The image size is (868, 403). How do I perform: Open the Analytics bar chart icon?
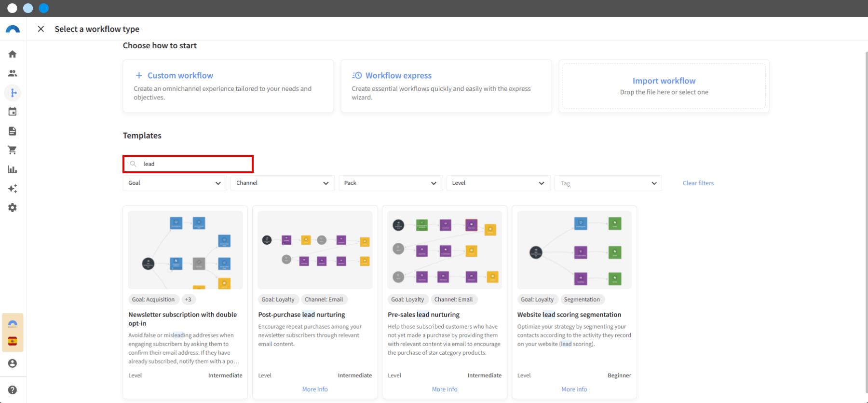(13, 169)
